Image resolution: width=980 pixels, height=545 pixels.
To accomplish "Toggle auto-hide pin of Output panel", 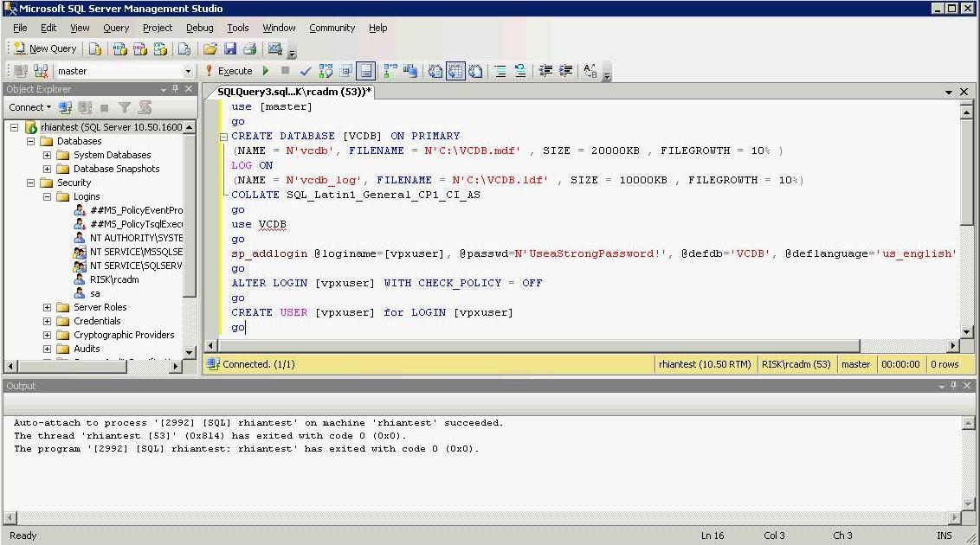I will click(x=954, y=386).
